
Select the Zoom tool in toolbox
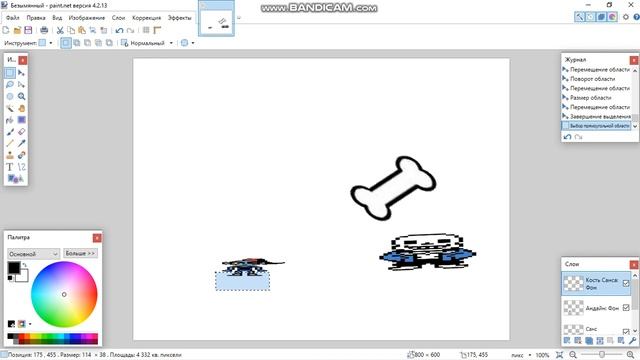point(22,96)
